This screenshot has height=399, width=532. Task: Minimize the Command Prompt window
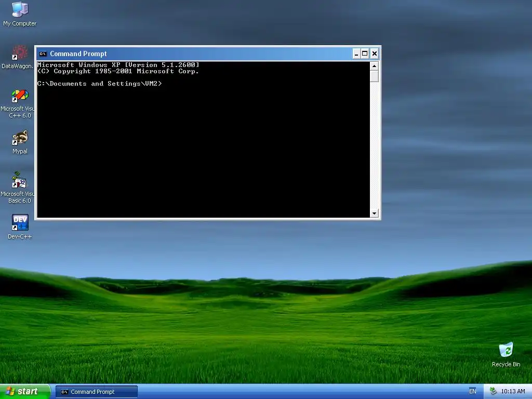pyautogui.click(x=356, y=54)
